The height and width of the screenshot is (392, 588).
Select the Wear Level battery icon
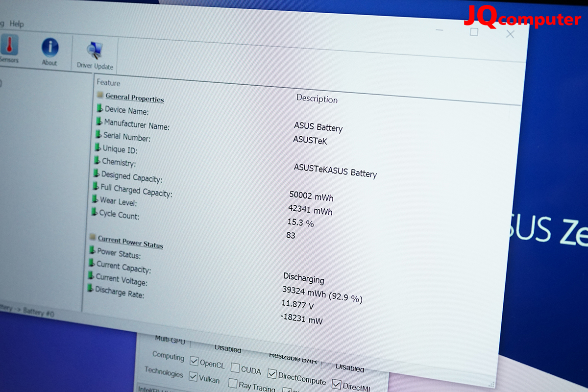coord(95,198)
